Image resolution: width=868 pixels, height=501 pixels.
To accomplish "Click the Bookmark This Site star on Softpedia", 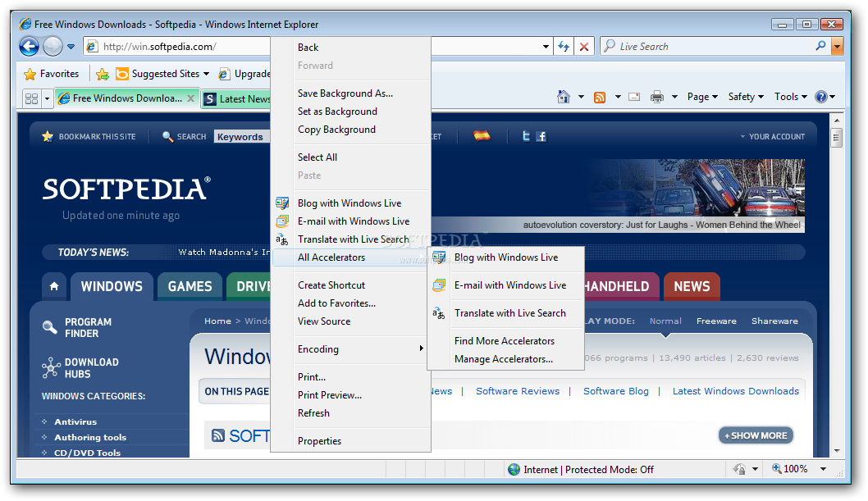I will coord(48,136).
